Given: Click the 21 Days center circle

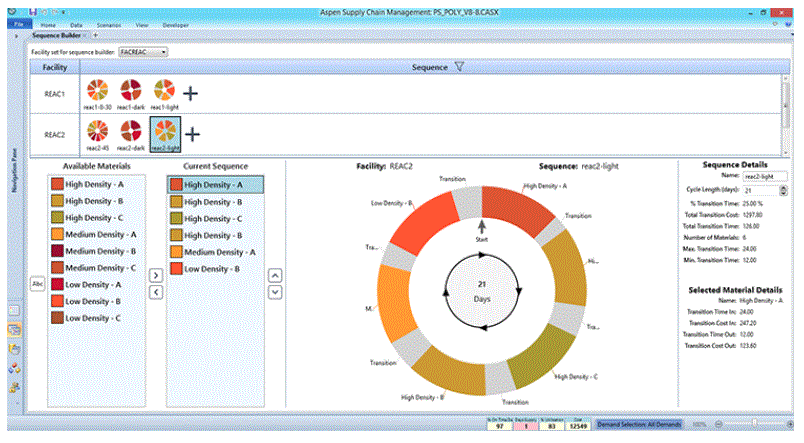Looking at the screenshot, I should point(482,291).
